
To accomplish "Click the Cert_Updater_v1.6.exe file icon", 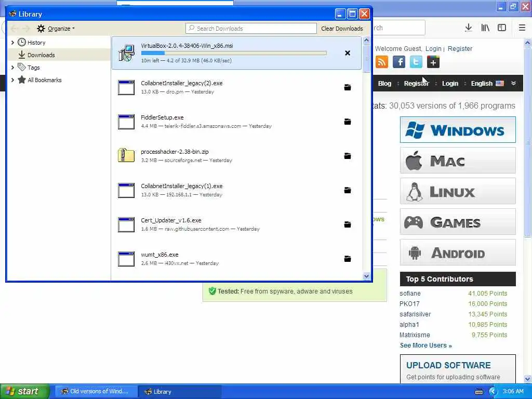I will coord(126,224).
